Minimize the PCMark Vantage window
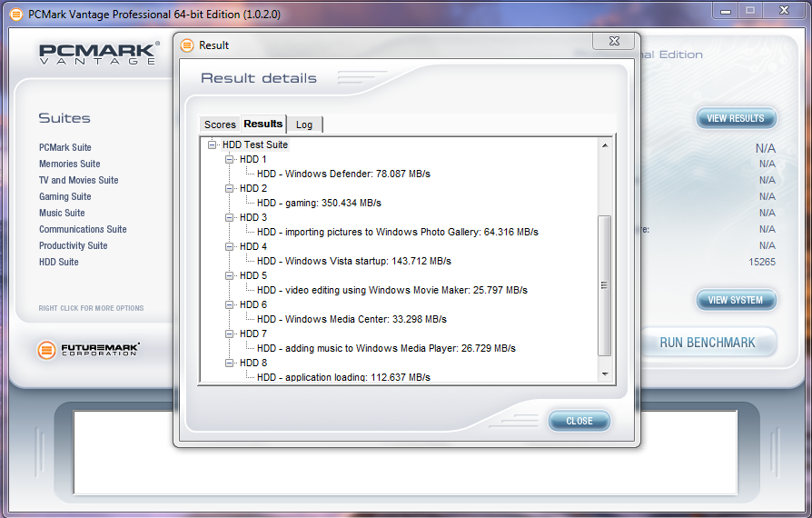Viewport: 812px width, 518px height. [726, 11]
